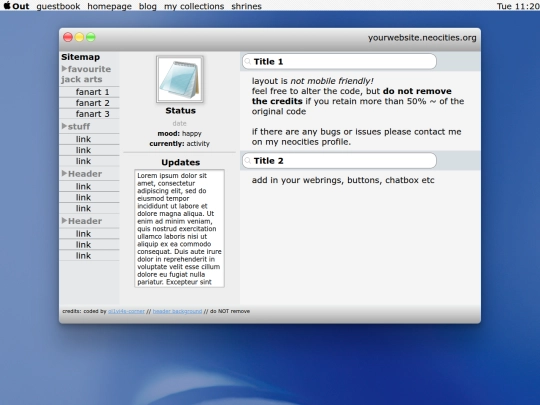Image resolution: width=540 pixels, height=405 pixels.
Task: Click the Title 1 search-style bar
Action: pyautogui.click(x=339, y=62)
